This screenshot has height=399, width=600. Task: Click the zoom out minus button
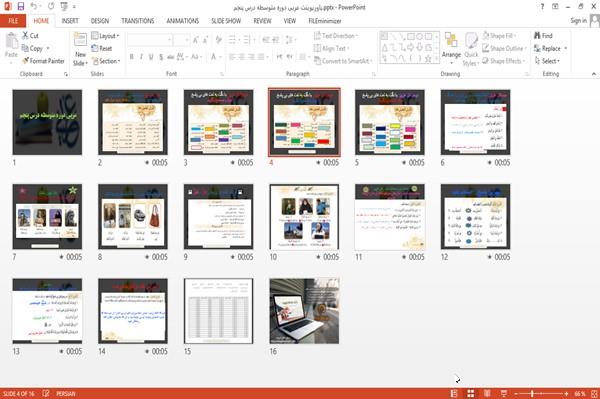pos(516,393)
